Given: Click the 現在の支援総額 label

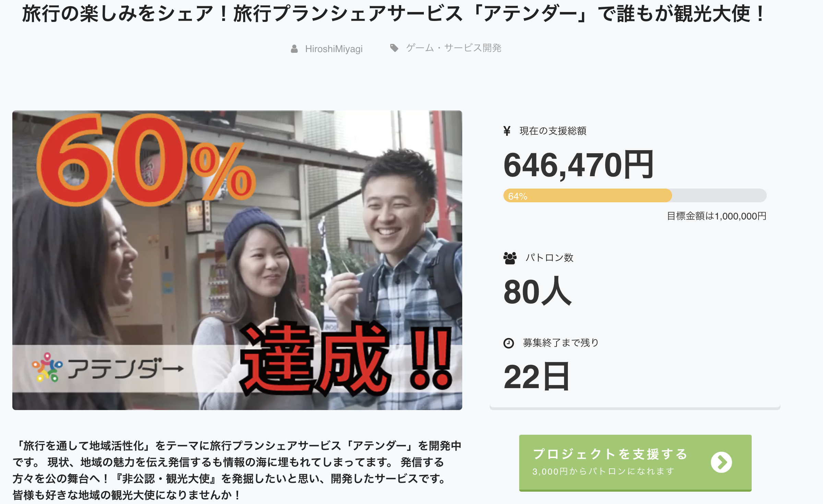Looking at the screenshot, I should (x=553, y=131).
